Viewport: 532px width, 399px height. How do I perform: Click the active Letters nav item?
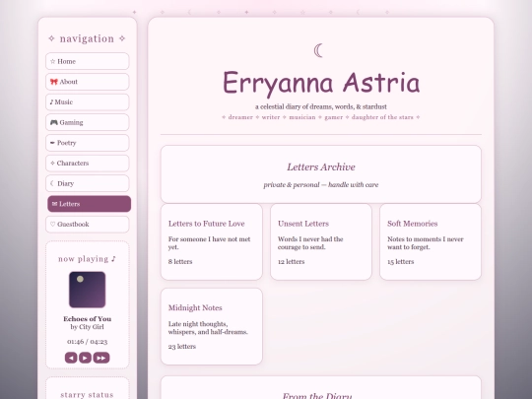(90, 204)
